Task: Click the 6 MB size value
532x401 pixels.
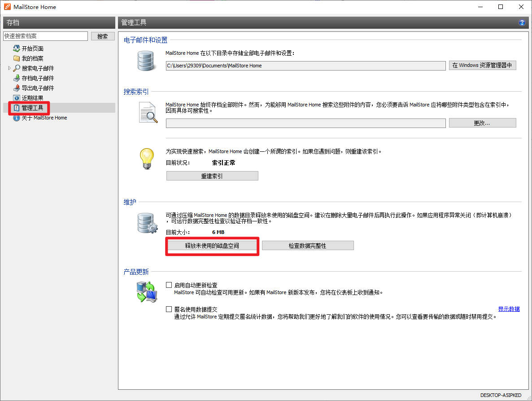Action: 218,232
